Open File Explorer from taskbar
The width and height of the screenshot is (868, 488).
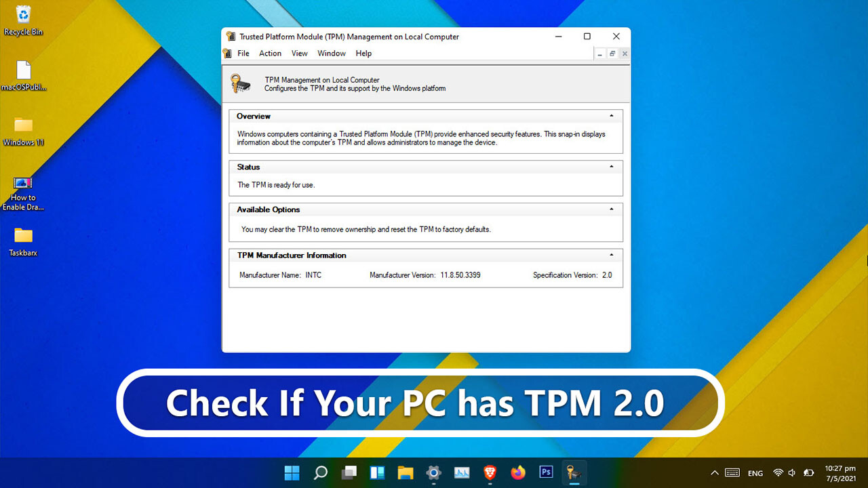coord(406,472)
